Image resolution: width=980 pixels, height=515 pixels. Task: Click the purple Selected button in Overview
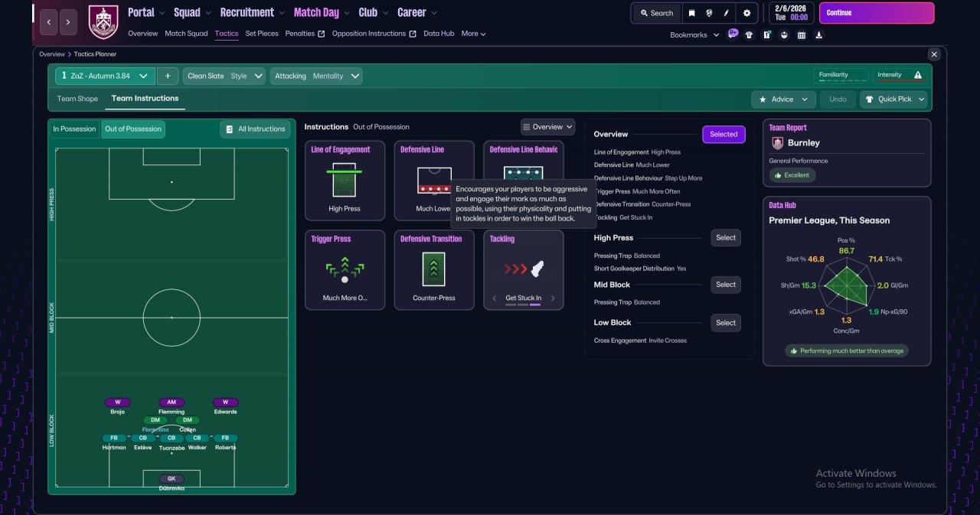click(724, 134)
